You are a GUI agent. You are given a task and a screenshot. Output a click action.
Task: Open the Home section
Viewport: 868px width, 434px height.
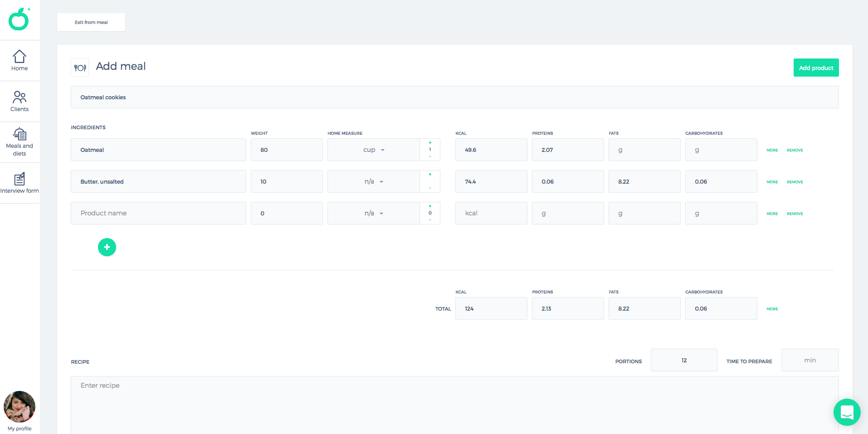point(20,60)
